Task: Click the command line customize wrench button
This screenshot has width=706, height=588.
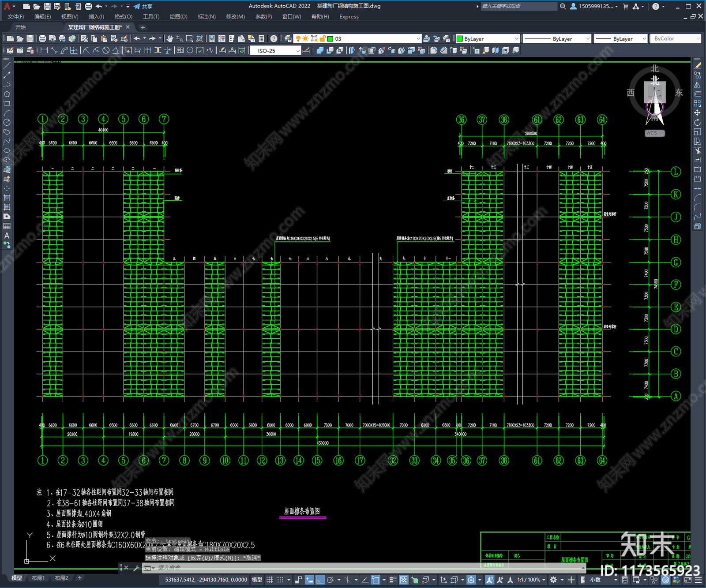Action: [x=136, y=568]
